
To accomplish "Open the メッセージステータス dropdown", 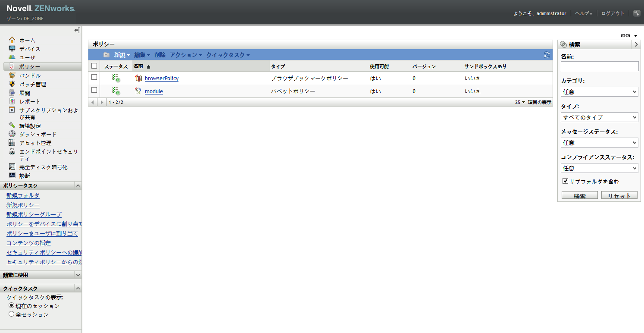I will click(x=600, y=142).
